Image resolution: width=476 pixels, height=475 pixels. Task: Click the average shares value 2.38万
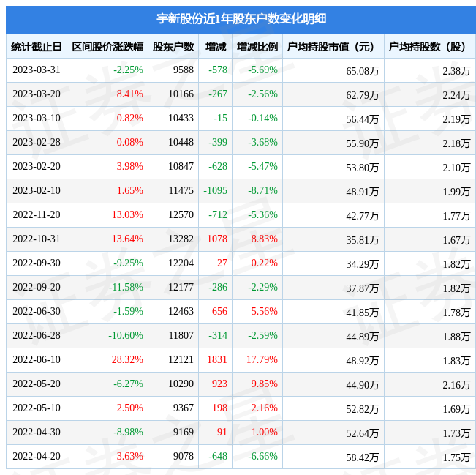(456, 71)
